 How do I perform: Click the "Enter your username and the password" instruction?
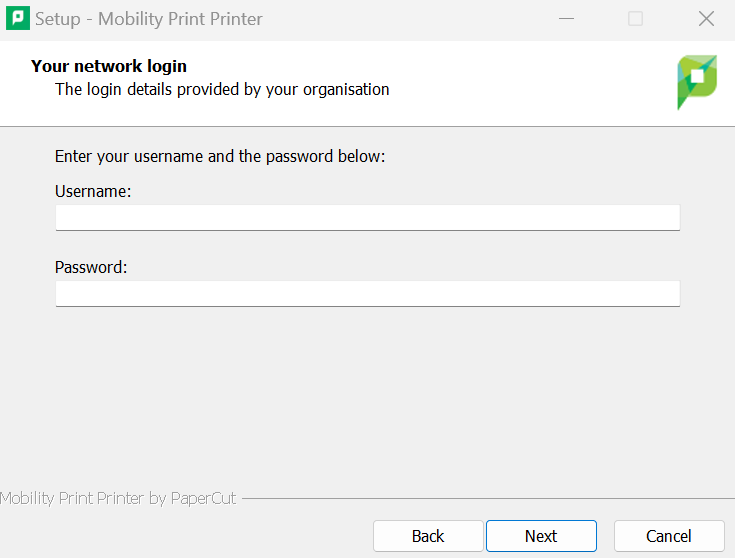(220, 156)
